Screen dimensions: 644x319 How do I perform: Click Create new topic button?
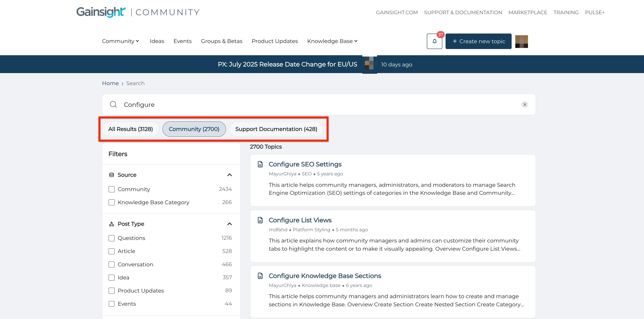click(x=478, y=41)
